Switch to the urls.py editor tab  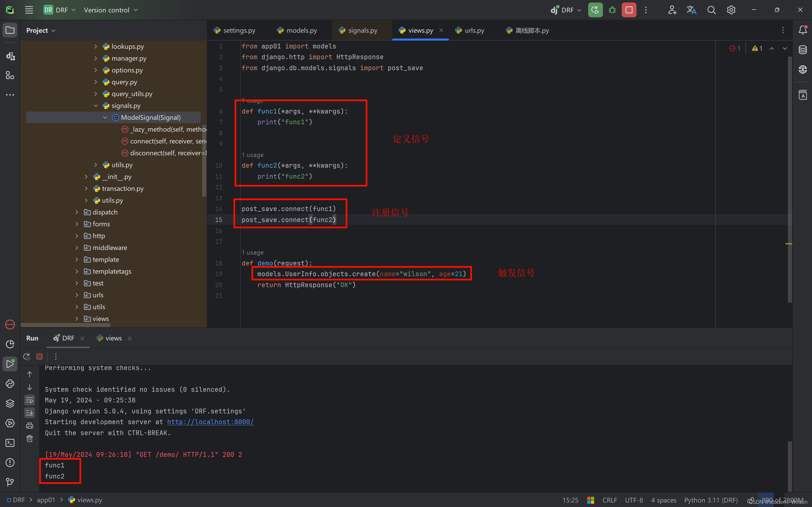(473, 30)
